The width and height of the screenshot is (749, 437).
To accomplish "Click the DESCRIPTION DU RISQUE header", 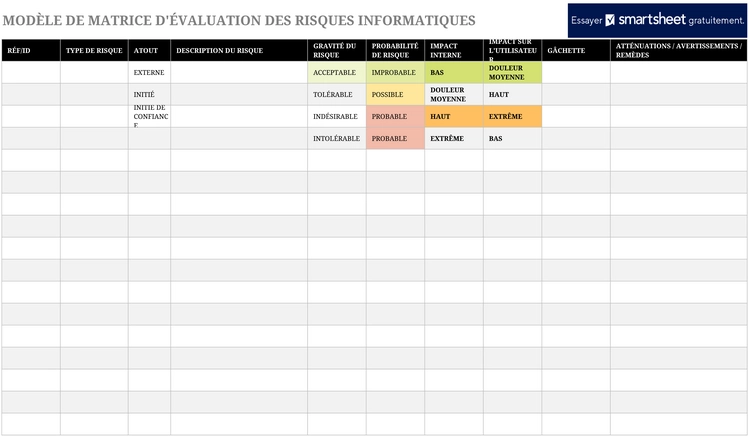I will pyautogui.click(x=239, y=50).
